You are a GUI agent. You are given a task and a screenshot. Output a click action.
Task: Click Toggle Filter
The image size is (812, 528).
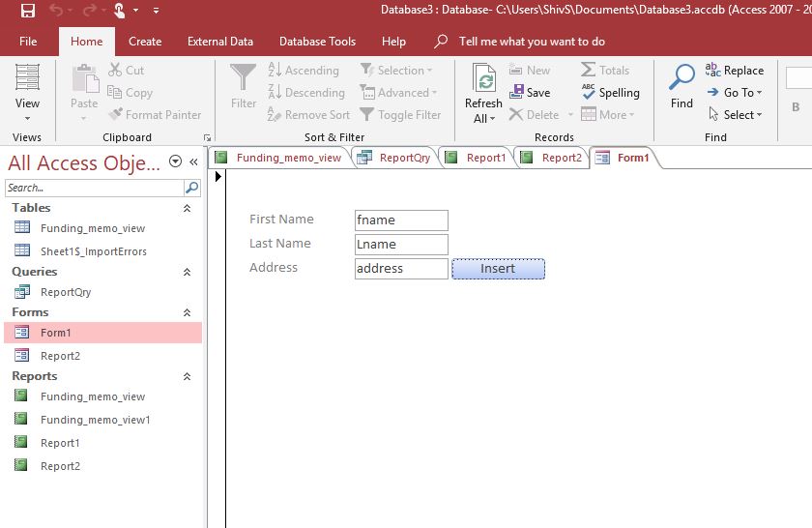point(400,114)
